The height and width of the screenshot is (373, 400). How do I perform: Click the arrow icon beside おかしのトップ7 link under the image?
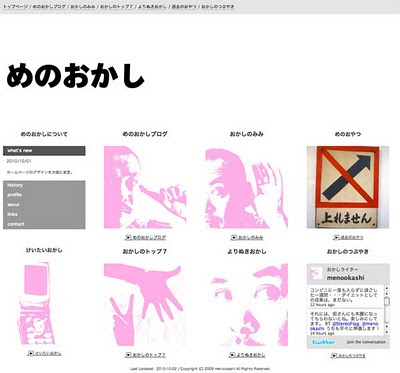[x=128, y=355]
